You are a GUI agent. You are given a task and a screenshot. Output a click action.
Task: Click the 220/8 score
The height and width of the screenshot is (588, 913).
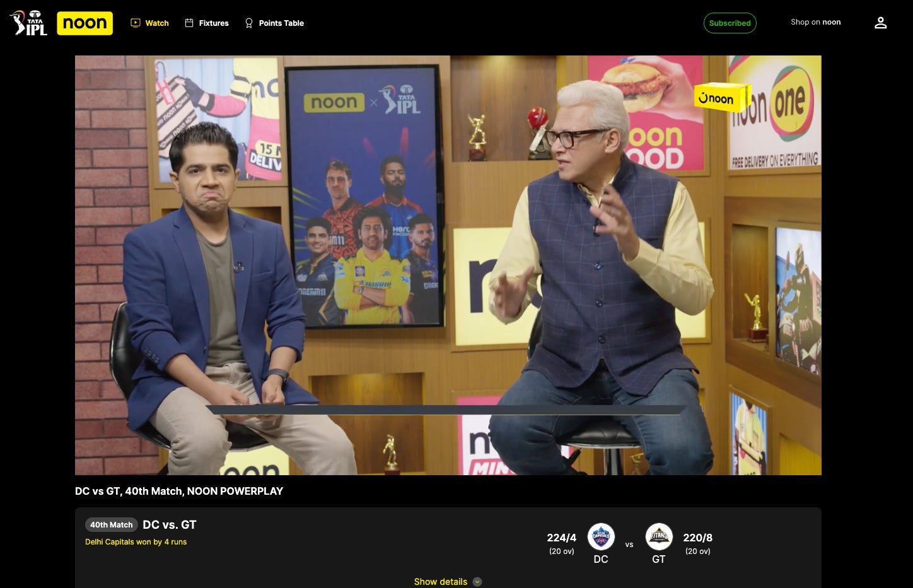[697, 538]
